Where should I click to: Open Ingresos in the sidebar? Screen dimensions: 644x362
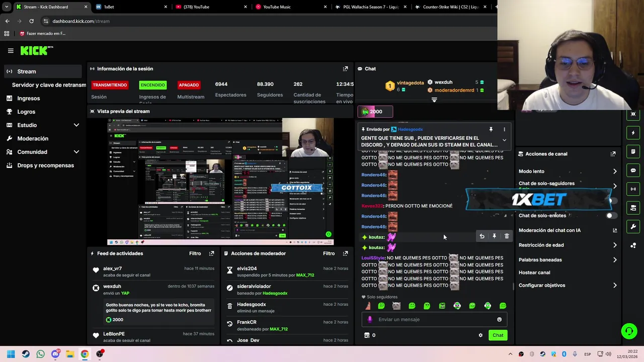(29, 99)
